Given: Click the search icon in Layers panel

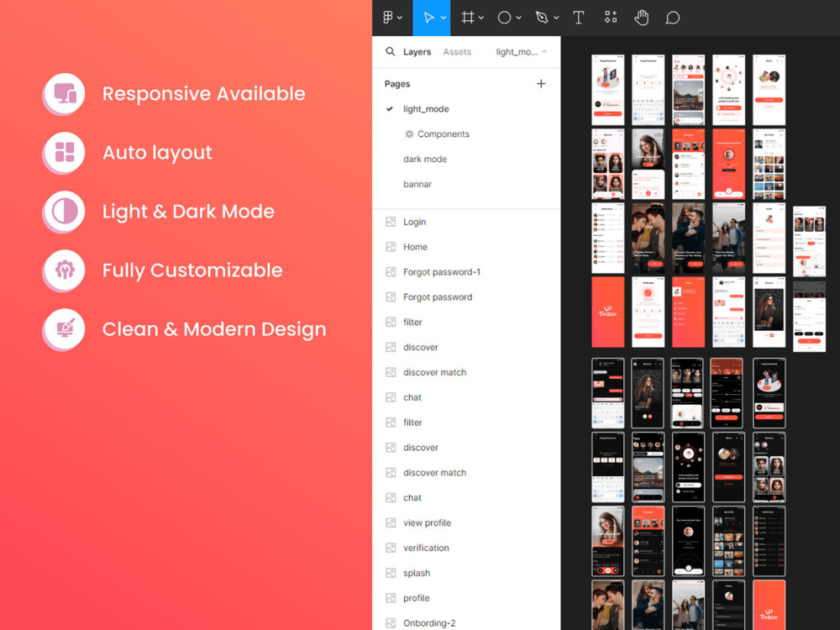Looking at the screenshot, I should [391, 51].
